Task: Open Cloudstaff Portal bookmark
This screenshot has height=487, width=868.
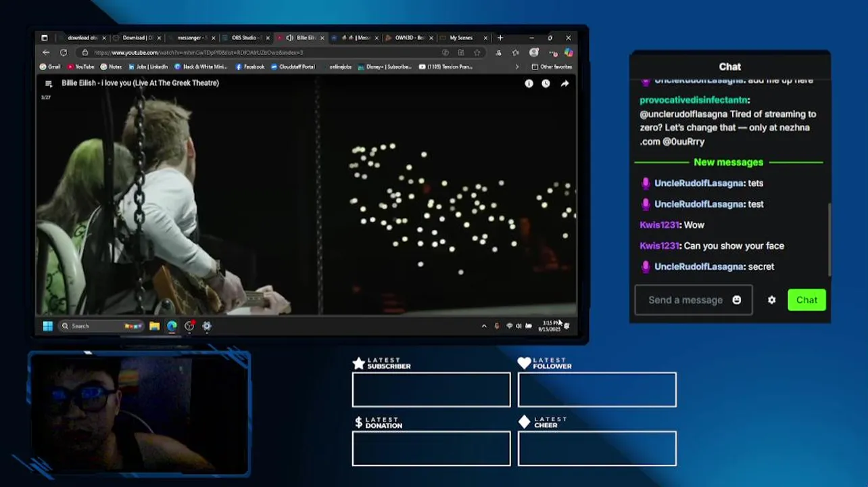Action: [293, 67]
